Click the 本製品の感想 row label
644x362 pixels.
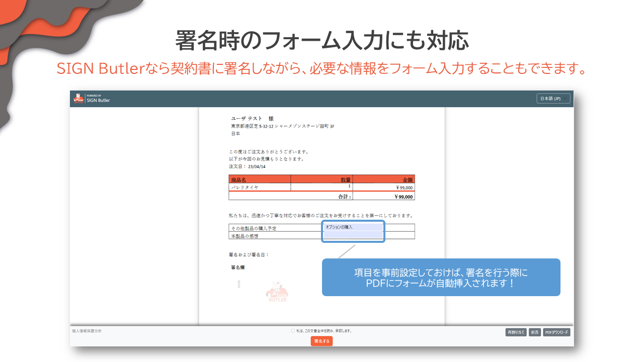245,236
